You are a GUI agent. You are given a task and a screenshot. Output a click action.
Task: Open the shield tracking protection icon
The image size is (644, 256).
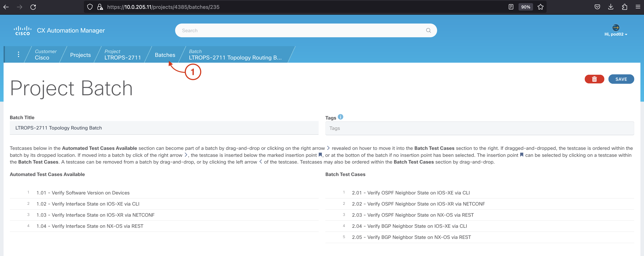pyautogui.click(x=90, y=7)
